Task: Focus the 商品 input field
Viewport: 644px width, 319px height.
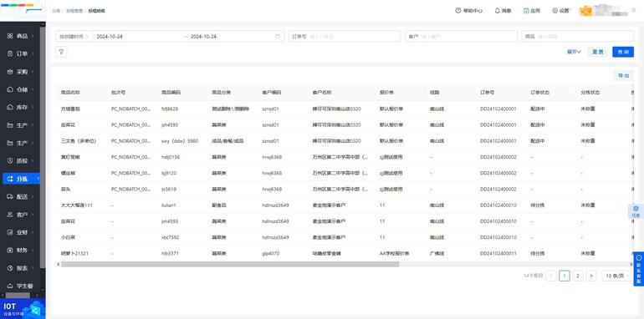Action: tap(577, 37)
